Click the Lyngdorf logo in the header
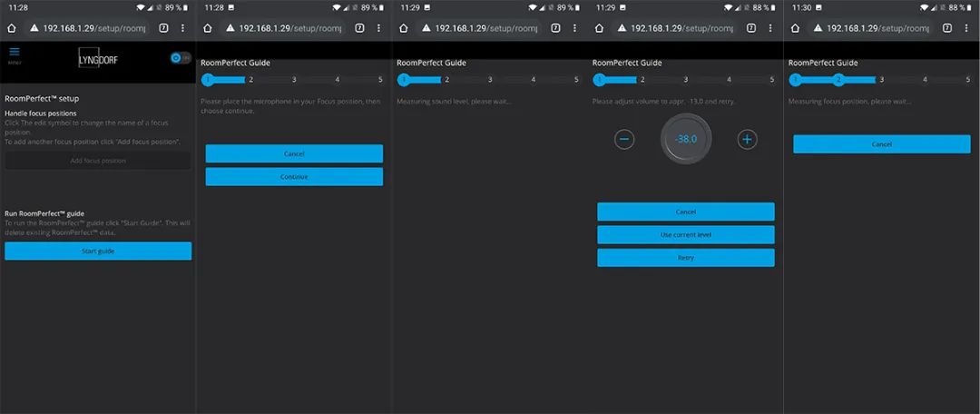The width and height of the screenshot is (980, 414). [x=98, y=59]
